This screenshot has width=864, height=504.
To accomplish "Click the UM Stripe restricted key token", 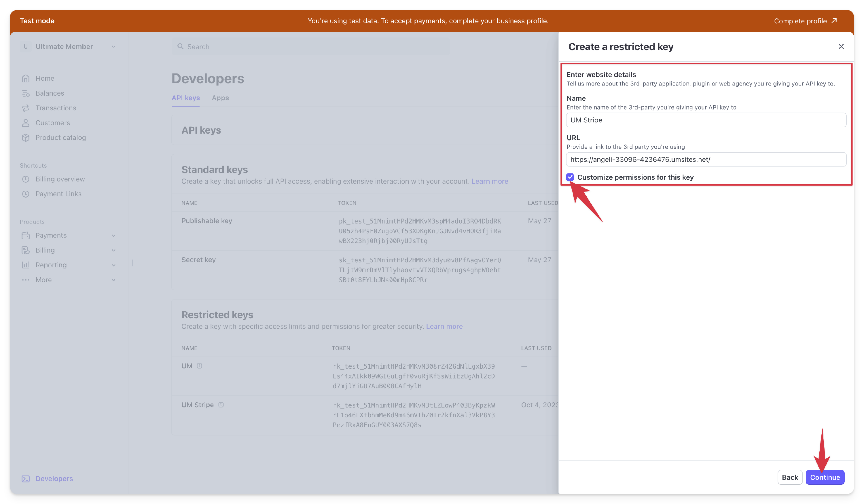I will 414,415.
